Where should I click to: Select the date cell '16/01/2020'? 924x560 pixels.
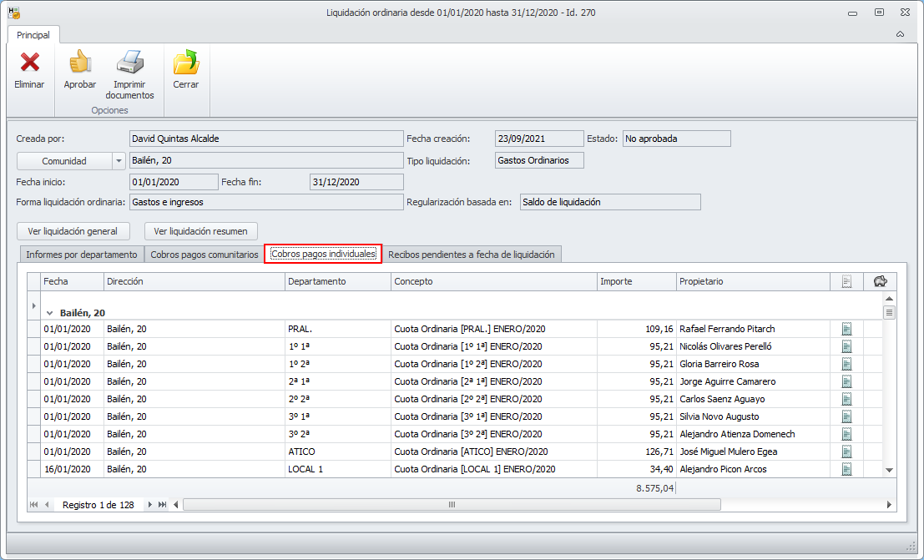[72, 469]
